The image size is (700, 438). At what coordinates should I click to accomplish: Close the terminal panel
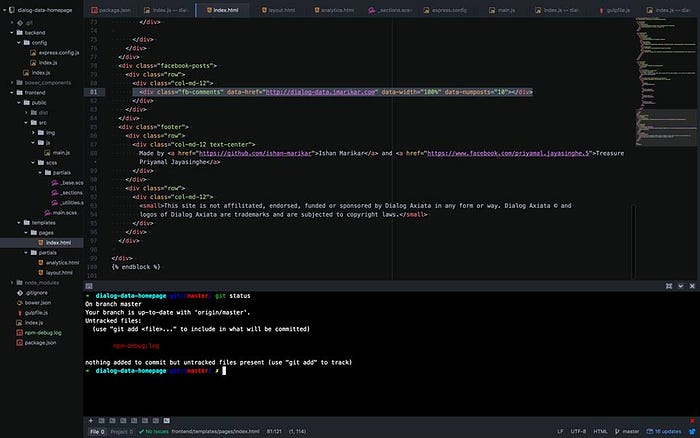click(692, 286)
